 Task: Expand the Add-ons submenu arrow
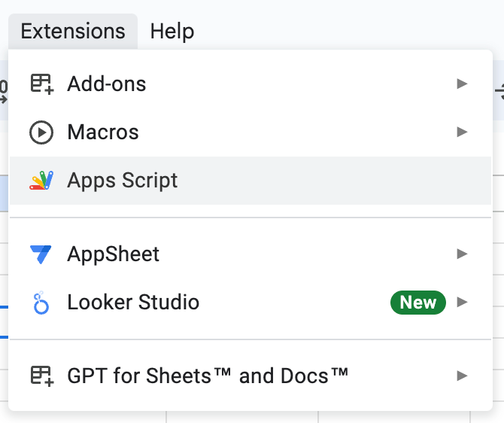point(462,84)
